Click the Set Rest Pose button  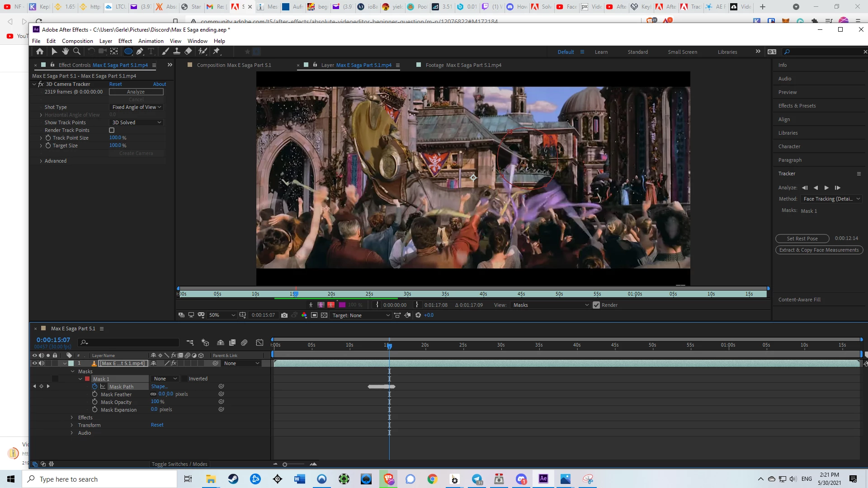(802, 239)
